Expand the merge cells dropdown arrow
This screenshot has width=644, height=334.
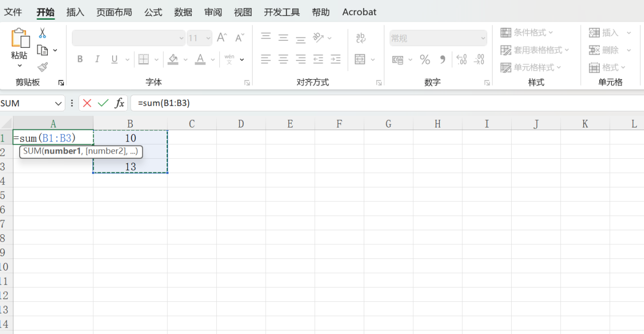tap(373, 59)
